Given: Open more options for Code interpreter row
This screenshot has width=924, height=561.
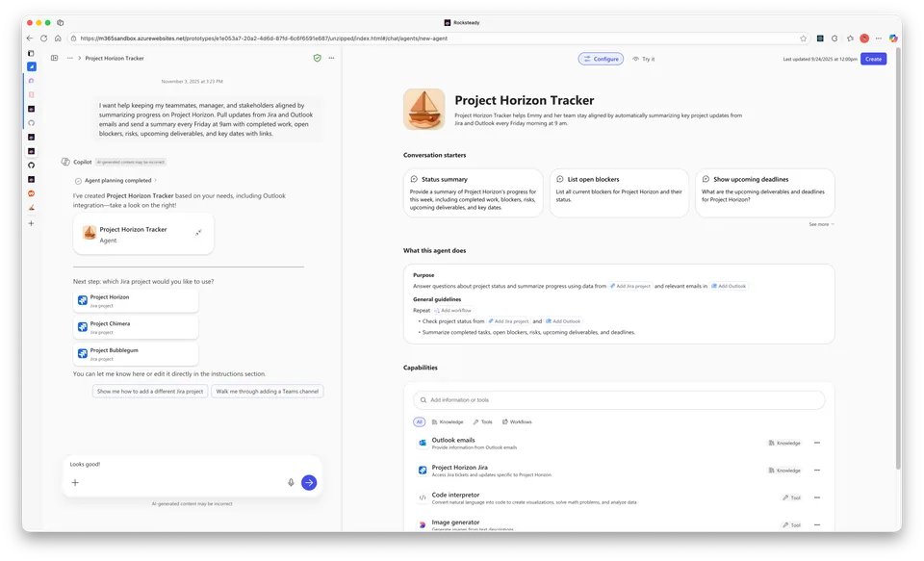Looking at the screenshot, I should pyautogui.click(x=817, y=497).
